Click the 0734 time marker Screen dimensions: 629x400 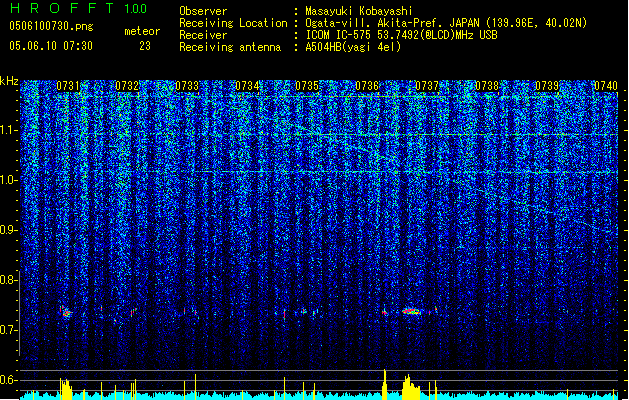click(x=247, y=86)
